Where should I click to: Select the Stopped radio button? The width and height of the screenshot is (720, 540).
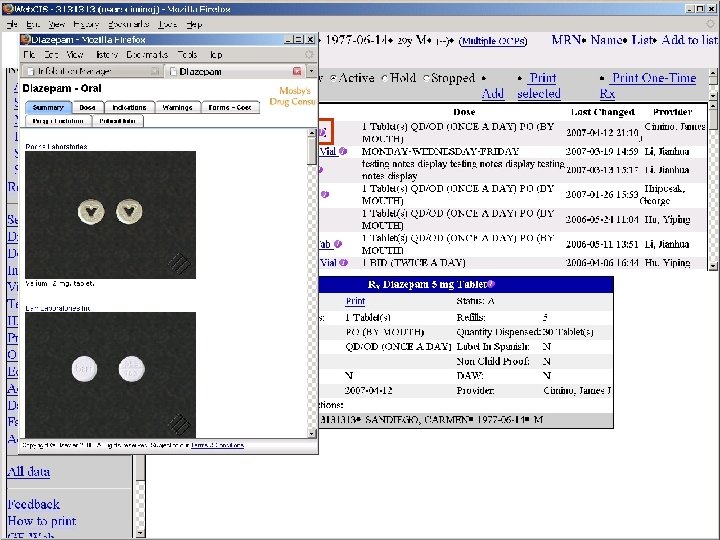[425, 78]
